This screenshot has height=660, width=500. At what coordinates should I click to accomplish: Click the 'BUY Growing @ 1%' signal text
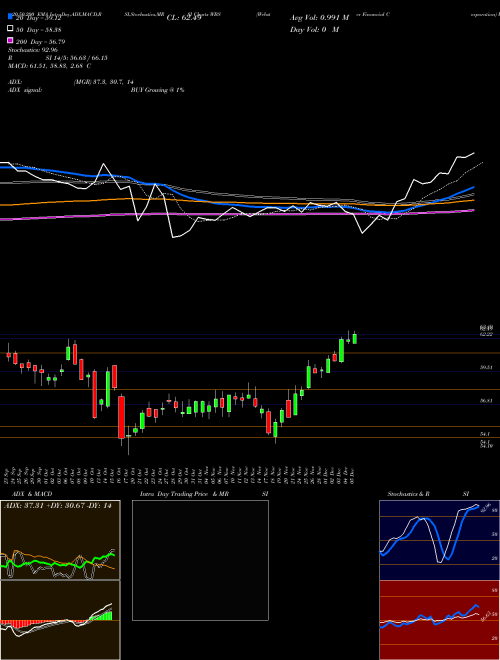tap(157, 90)
